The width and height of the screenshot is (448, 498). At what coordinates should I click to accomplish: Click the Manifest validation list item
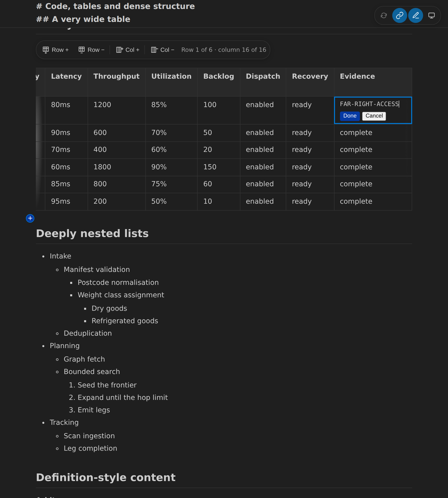(97, 269)
